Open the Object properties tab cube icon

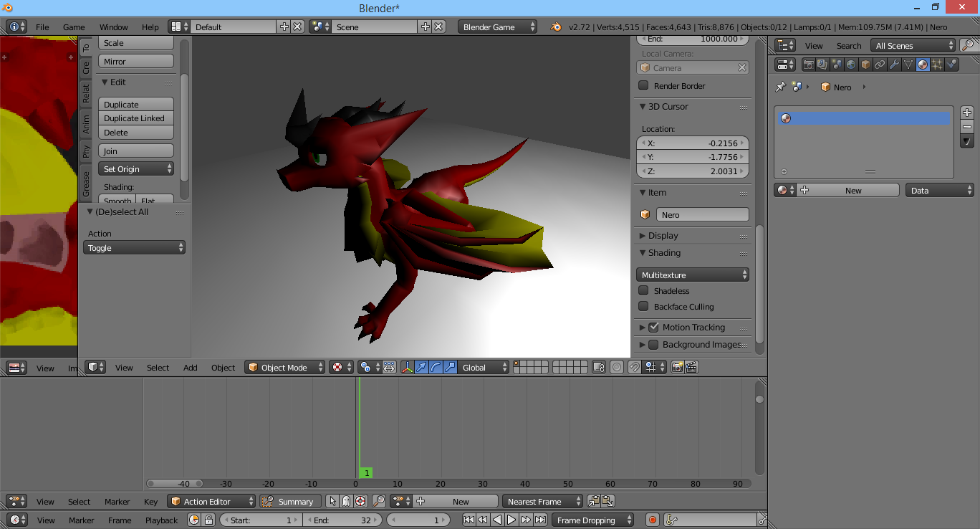click(x=865, y=65)
